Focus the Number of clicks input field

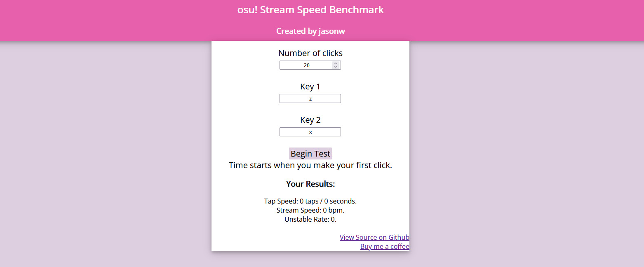coord(310,65)
